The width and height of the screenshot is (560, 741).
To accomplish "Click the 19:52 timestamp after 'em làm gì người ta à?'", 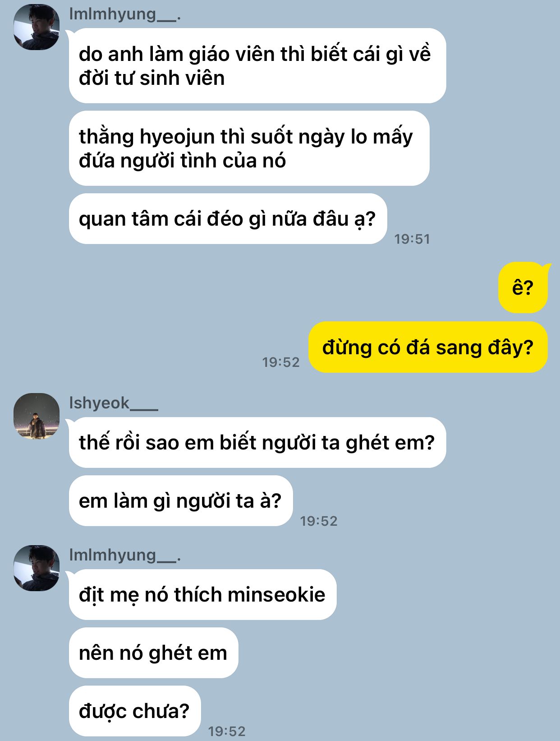I will pos(319,521).
